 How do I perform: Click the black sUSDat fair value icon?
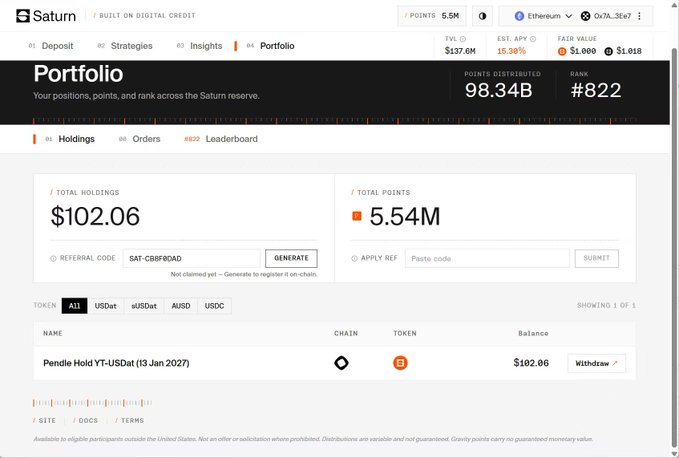pos(608,52)
